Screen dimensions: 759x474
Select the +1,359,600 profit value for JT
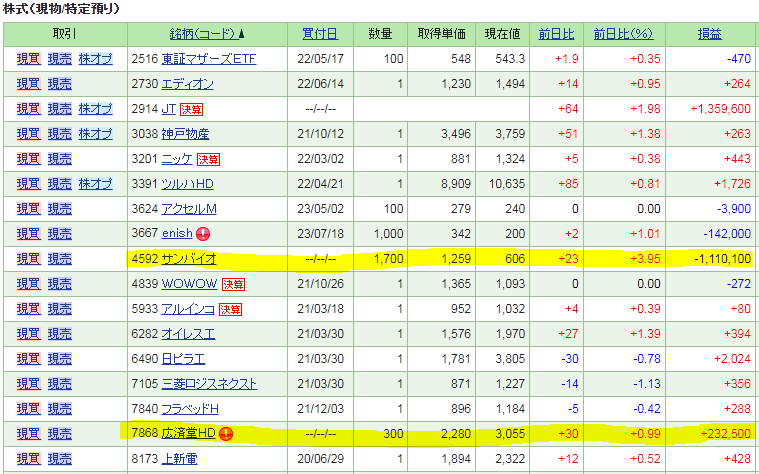tap(721, 109)
